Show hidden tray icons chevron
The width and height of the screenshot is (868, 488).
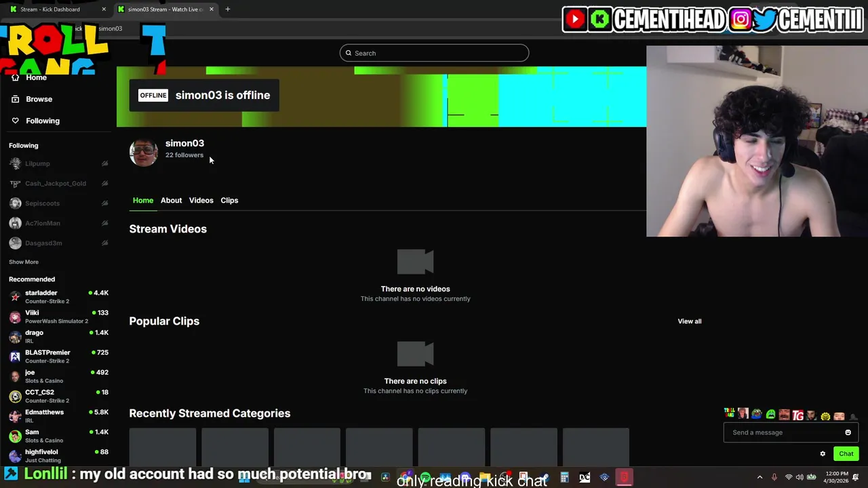(759, 477)
